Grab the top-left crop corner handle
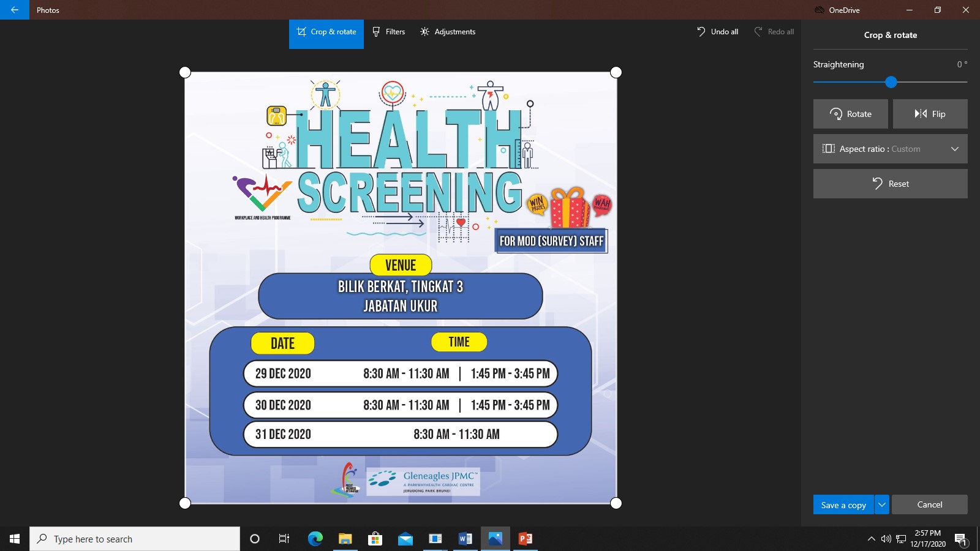The height and width of the screenshot is (551, 980). point(185,72)
